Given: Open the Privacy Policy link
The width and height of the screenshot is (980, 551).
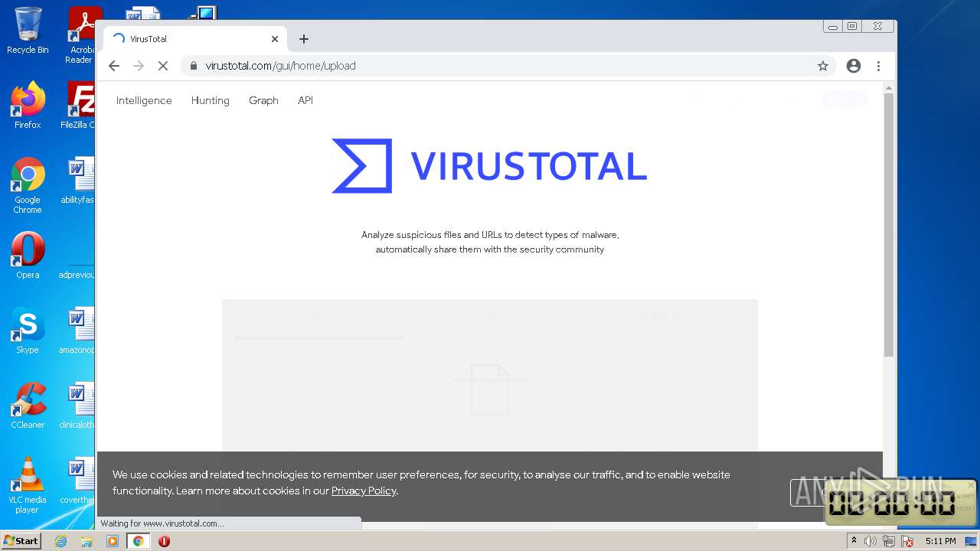Looking at the screenshot, I should tap(364, 491).
